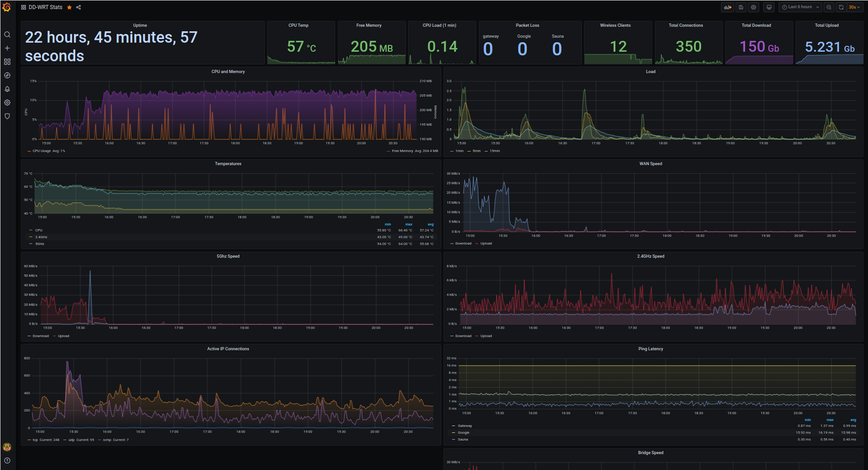Open color picker for Google ping series
This screenshot has width=868, height=470.
pyautogui.click(x=454, y=433)
